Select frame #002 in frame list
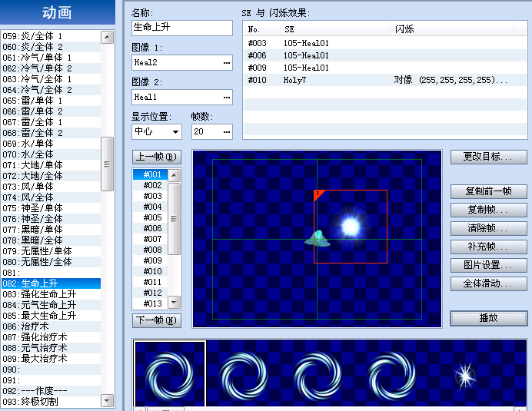 [x=151, y=185]
